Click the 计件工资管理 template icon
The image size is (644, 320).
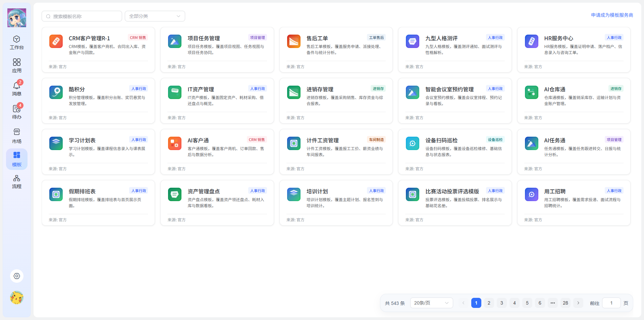[x=294, y=143]
